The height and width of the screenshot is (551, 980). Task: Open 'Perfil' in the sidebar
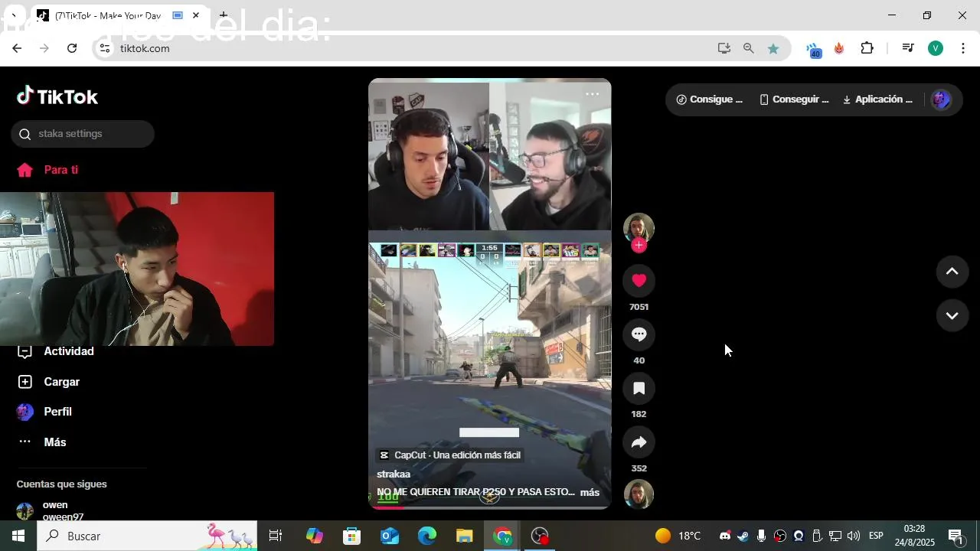tap(45, 412)
